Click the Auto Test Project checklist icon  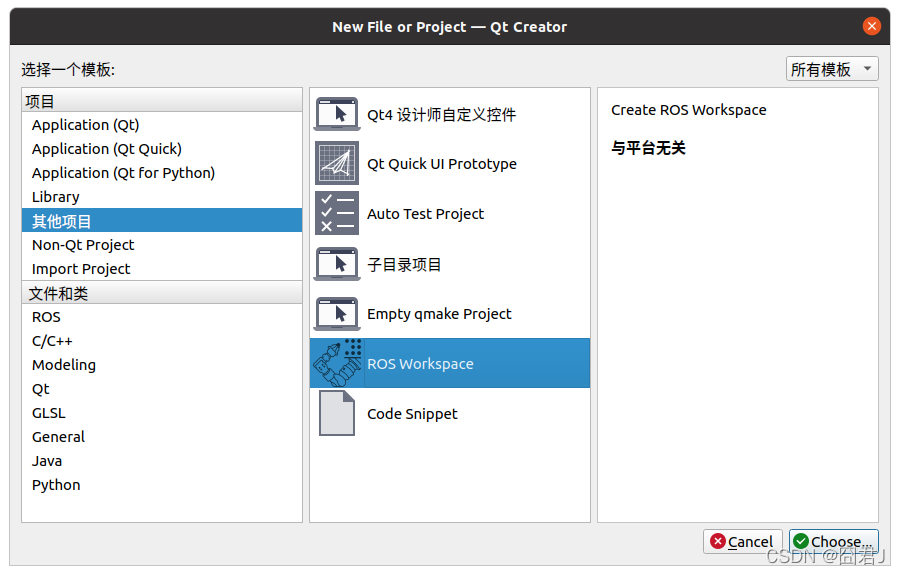(x=337, y=214)
